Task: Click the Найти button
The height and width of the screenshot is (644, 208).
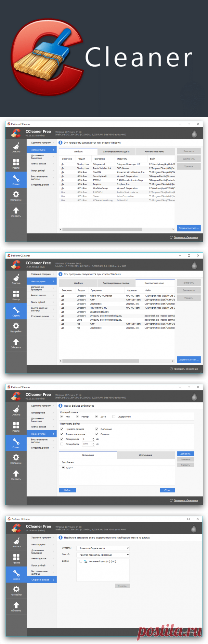Action: point(67,490)
